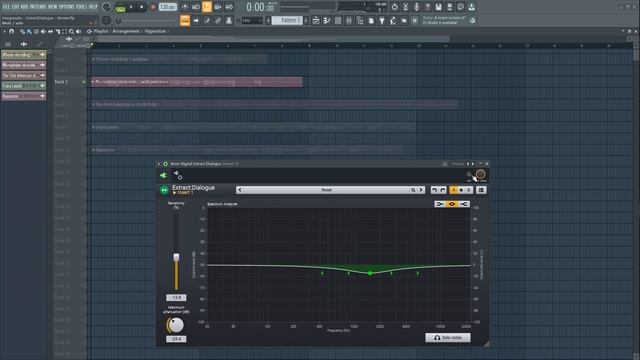Click the plugin redo arrow
640x360 pixels.
coord(443,190)
